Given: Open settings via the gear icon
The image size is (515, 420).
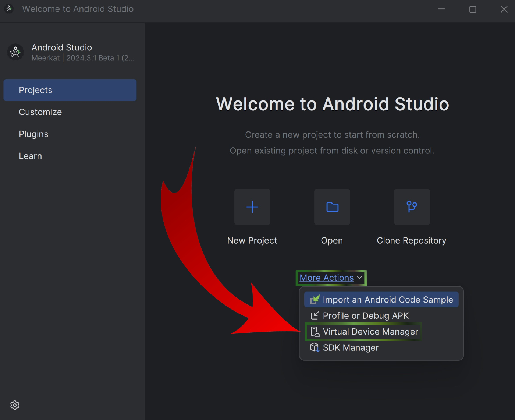Looking at the screenshot, I should click(15, 405).
